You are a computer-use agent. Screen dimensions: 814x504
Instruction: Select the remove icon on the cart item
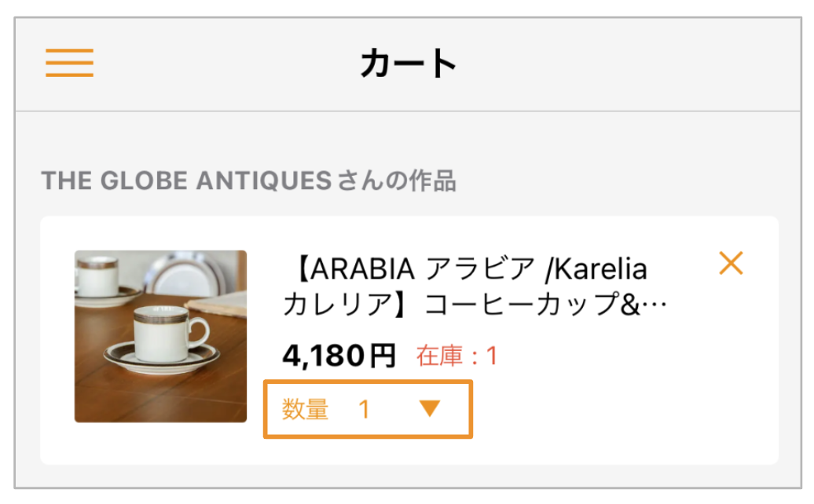731,263
